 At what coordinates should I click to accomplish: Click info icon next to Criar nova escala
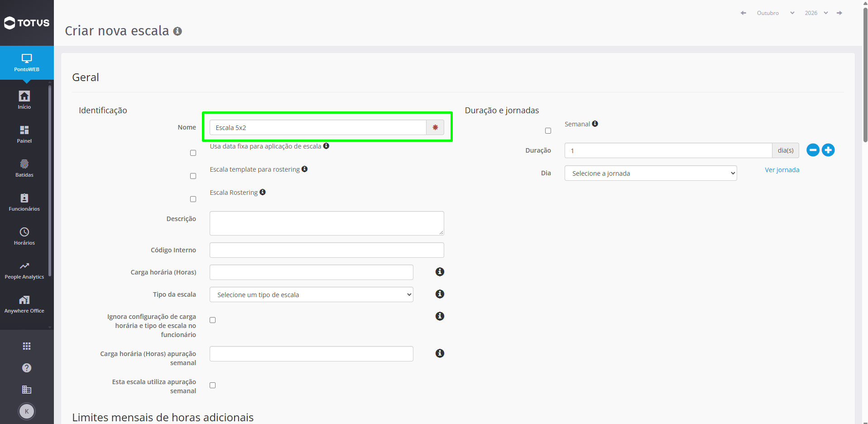tap(177, 31)
